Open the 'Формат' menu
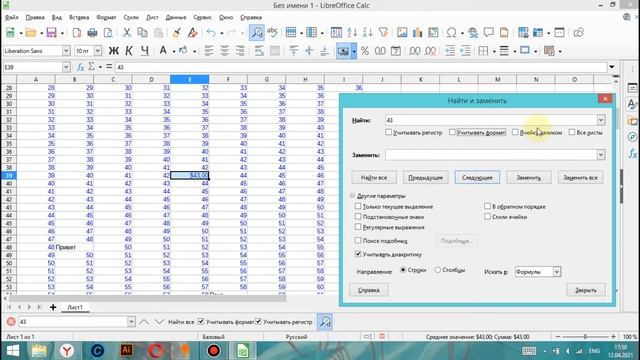This screenshot has height=360, width=640. pyautogui.click(x=106, y=17)
